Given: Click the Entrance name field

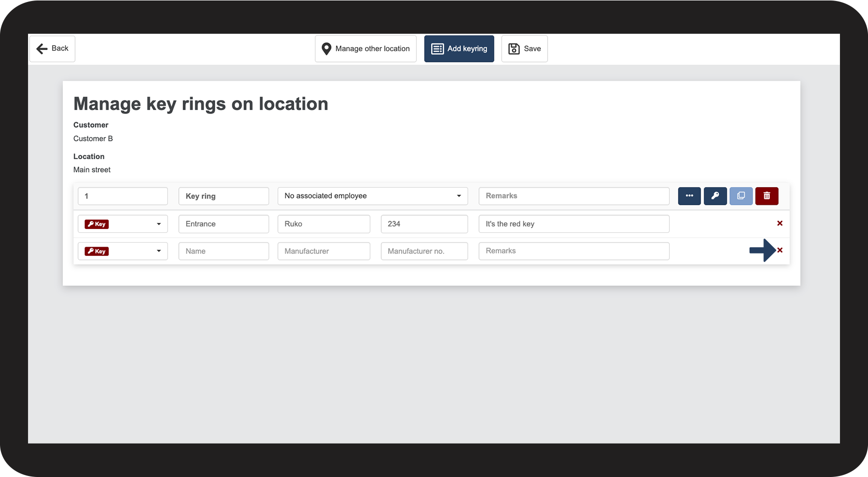Looking at the screenshot, I should point(224,224).
